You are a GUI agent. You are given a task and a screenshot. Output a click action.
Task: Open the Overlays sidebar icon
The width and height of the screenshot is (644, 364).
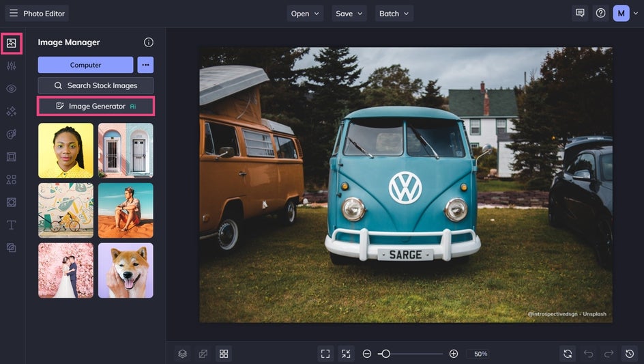(x=12, y=202)
